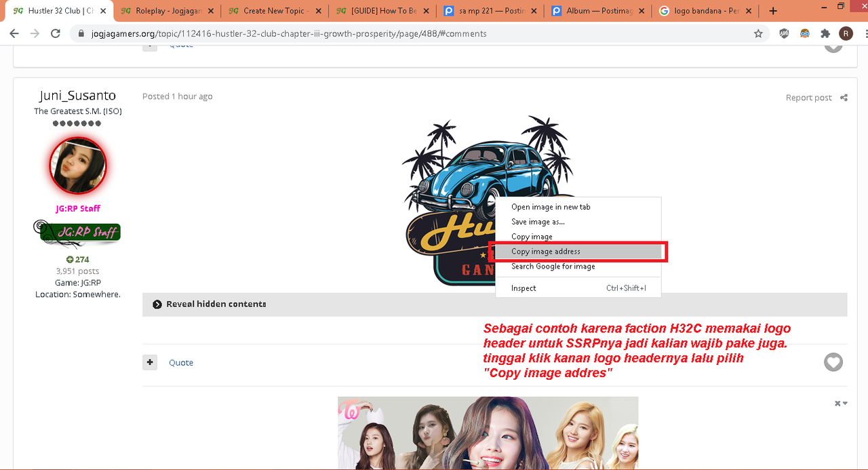Click the address bar URL

point(288,33)
